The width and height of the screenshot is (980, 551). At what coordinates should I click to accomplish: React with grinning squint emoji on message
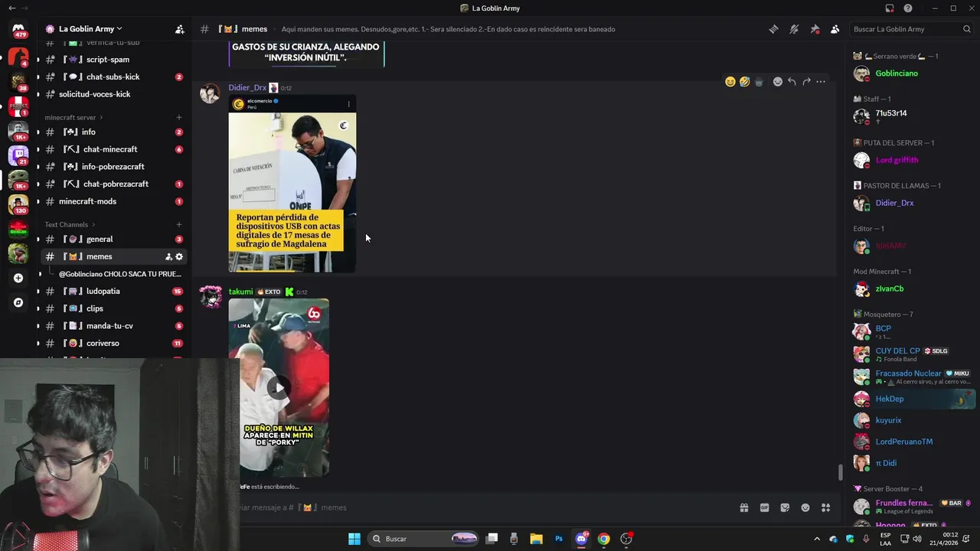[x=730, y=82]
